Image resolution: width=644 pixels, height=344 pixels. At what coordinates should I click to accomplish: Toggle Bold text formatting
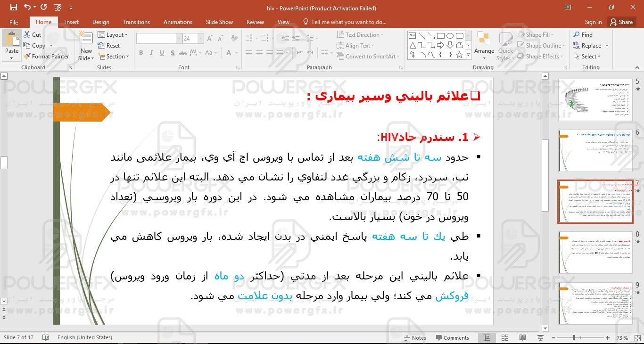141,53
